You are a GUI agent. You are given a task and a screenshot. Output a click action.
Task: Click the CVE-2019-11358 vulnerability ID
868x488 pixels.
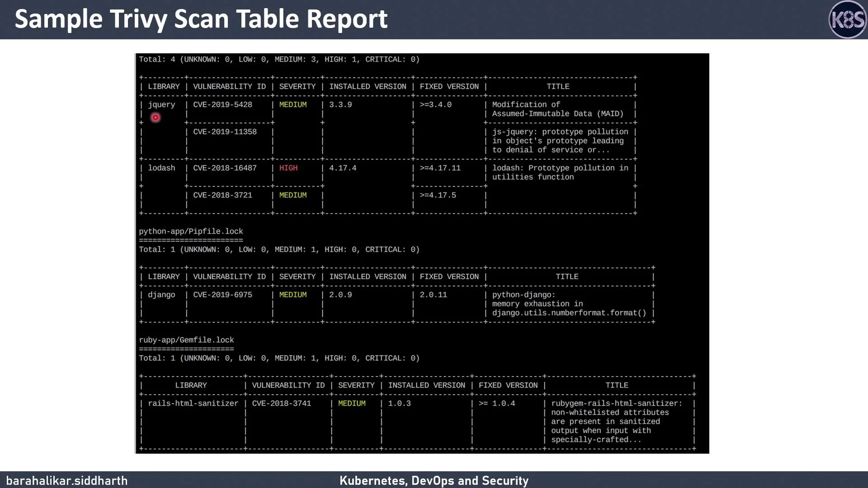tap(224, 131)
